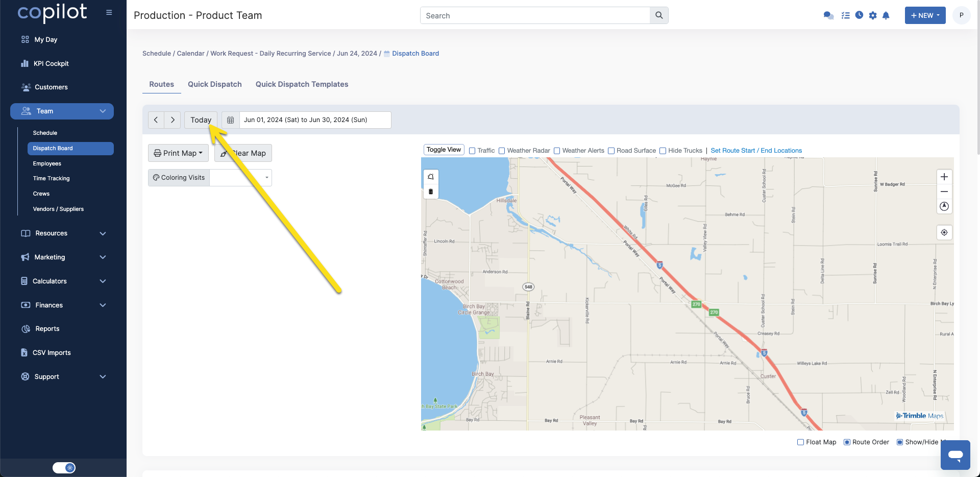The height and width of the screenshot is (477, 980).
Task: Uncheck the Show/Hide checkbox
Action: coord(900,442)
